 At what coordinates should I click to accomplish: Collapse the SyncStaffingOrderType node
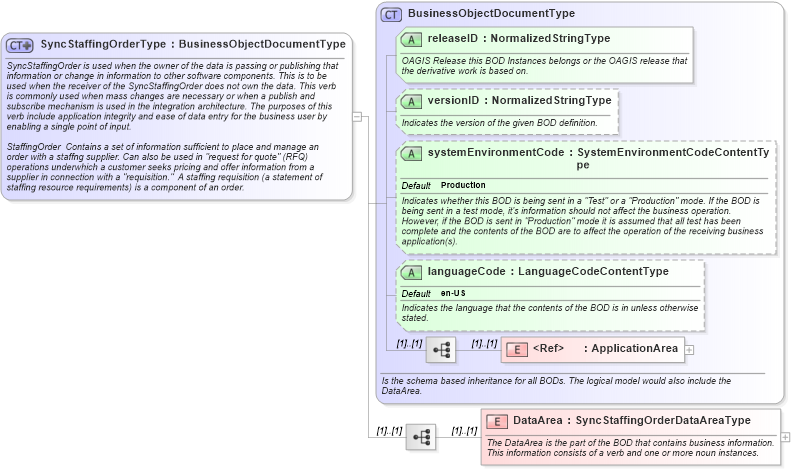357,117
